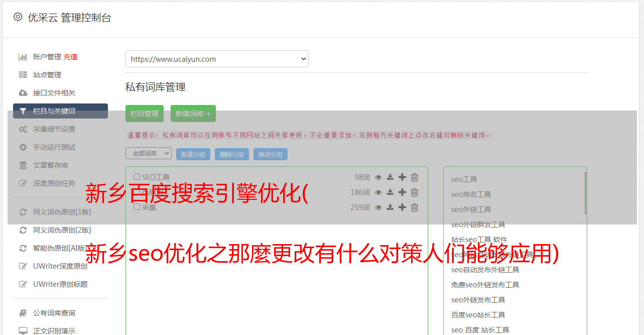644x335 pixels.
Task: Select keyword 站长seo工具 软件
Action: [479, 240]
